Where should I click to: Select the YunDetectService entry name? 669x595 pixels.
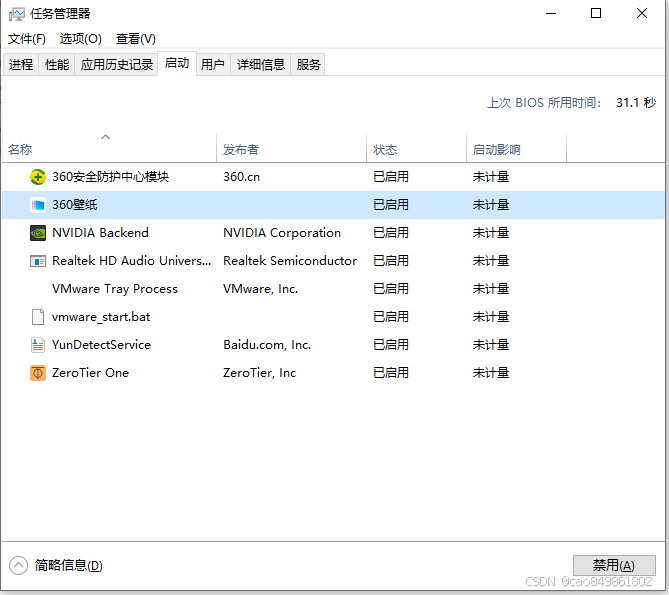tap(102, 345)
